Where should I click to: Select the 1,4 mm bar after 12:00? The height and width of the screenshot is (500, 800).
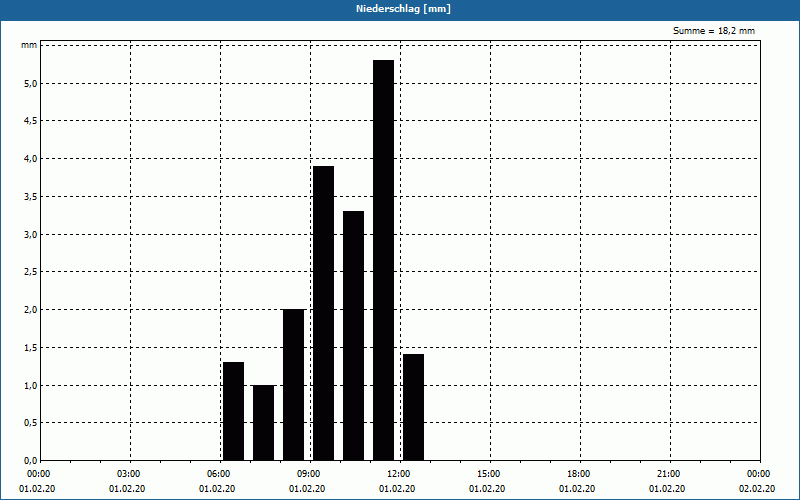(413, 407)
